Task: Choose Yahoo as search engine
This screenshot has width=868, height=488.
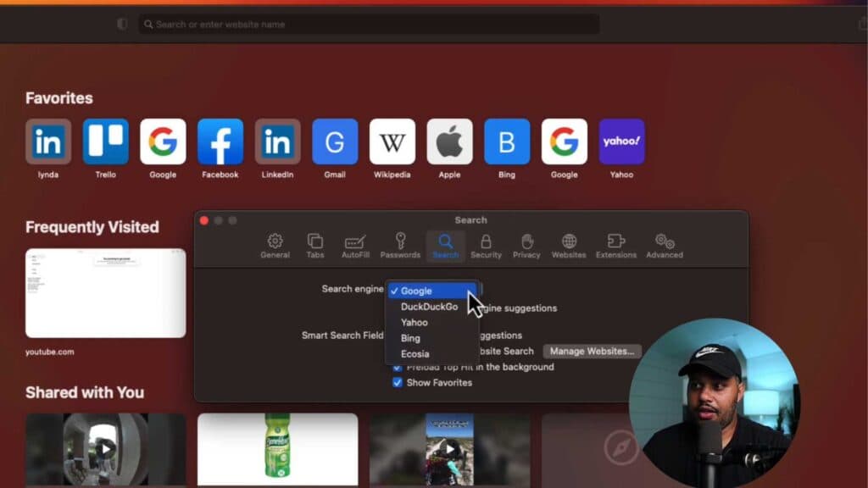Action: pos(431,322)
